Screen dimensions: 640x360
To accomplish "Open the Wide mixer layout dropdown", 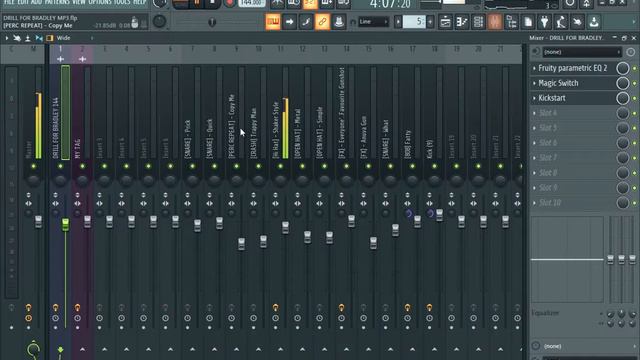I will point(76,38).
